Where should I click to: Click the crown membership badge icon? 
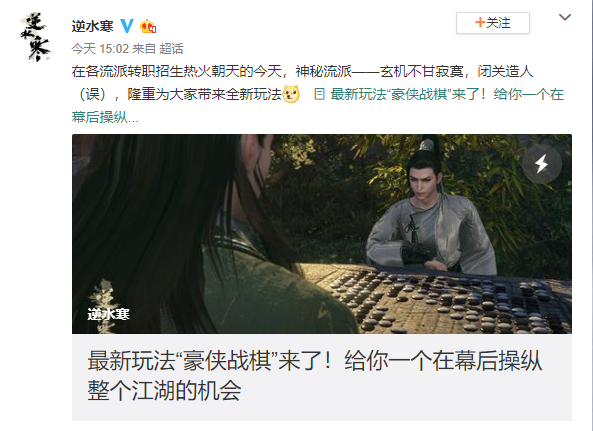point(148,26)
